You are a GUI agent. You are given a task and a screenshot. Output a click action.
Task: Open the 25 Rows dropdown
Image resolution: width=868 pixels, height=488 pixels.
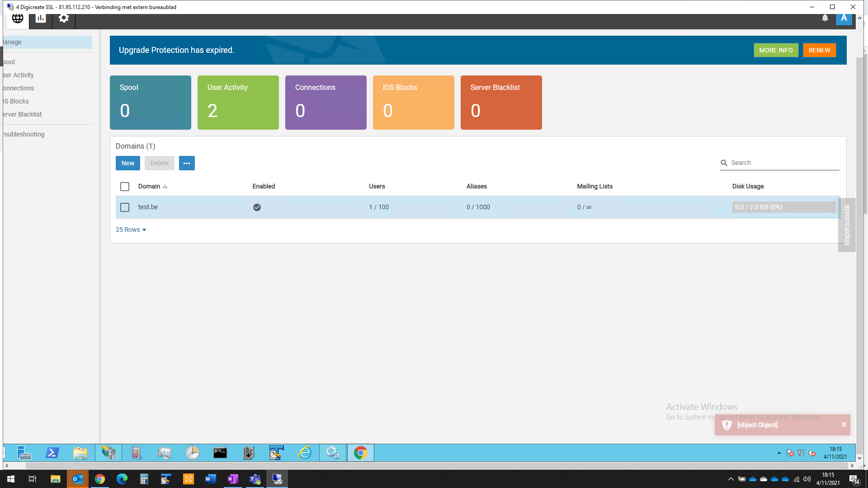coord(131,230)
